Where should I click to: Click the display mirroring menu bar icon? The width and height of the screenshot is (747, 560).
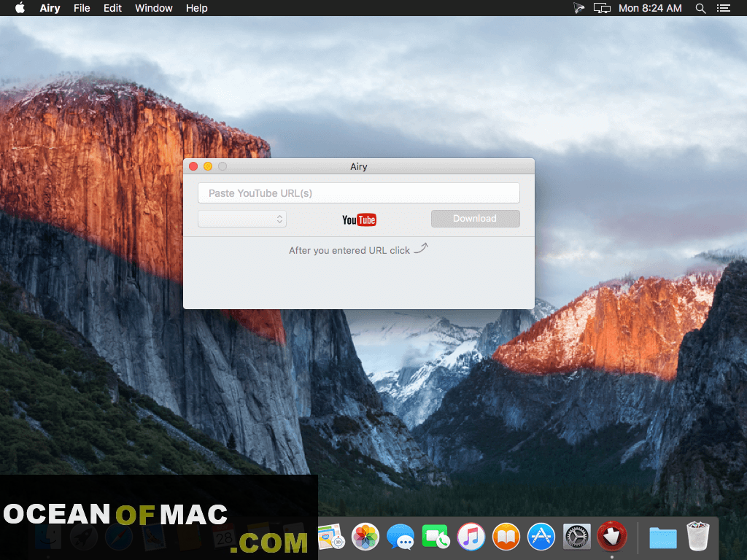coord(602,8)
